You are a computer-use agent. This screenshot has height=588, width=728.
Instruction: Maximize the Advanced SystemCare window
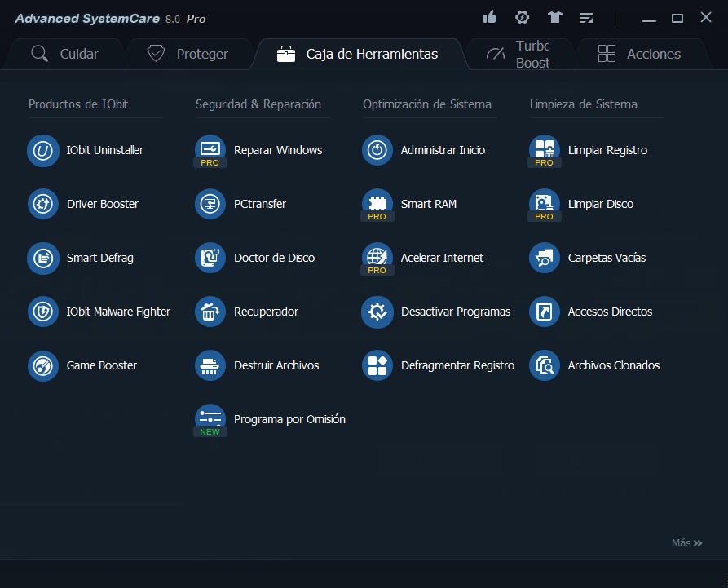click(677, 18)
